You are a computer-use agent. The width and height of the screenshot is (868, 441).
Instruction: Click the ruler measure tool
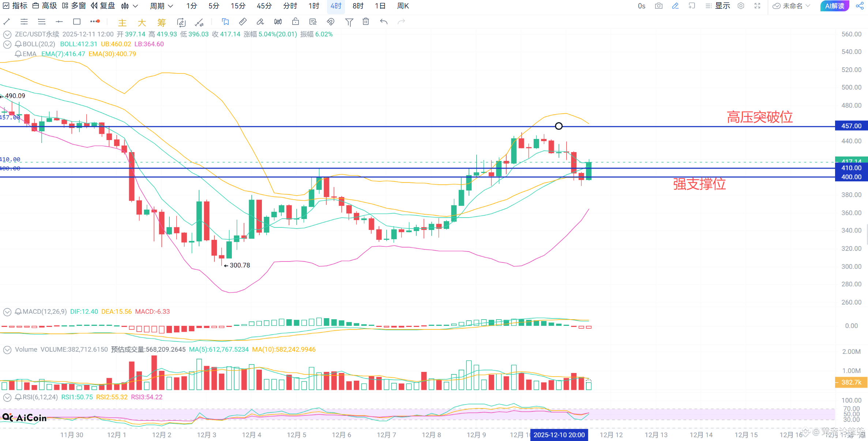click(x=243, y=22)
